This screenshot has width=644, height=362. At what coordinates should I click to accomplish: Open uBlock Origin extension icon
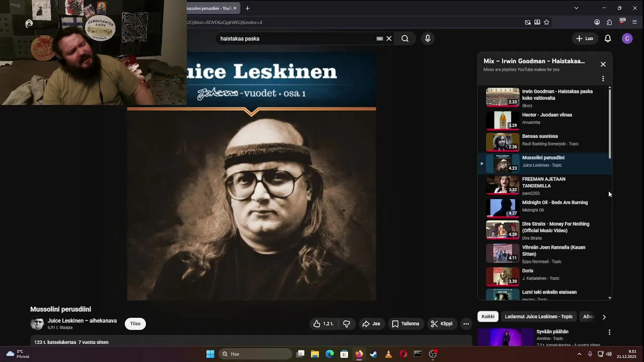(x=622, y=22)
